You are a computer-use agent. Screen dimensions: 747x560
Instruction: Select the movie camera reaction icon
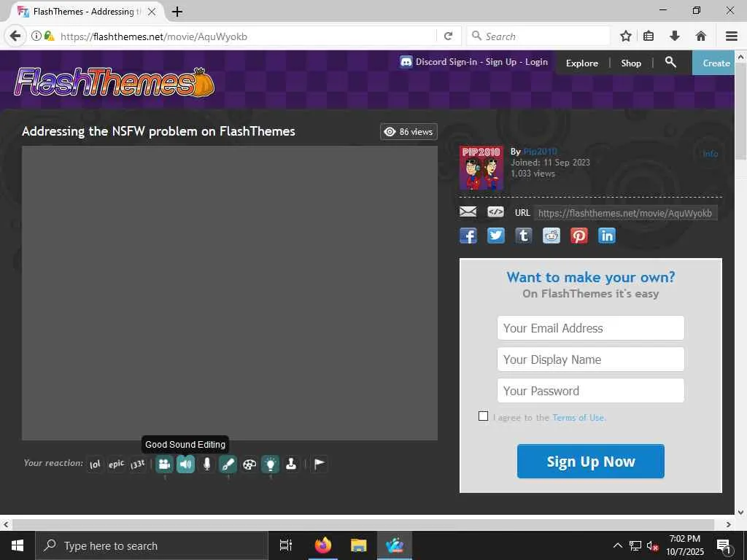click(164, 464)
